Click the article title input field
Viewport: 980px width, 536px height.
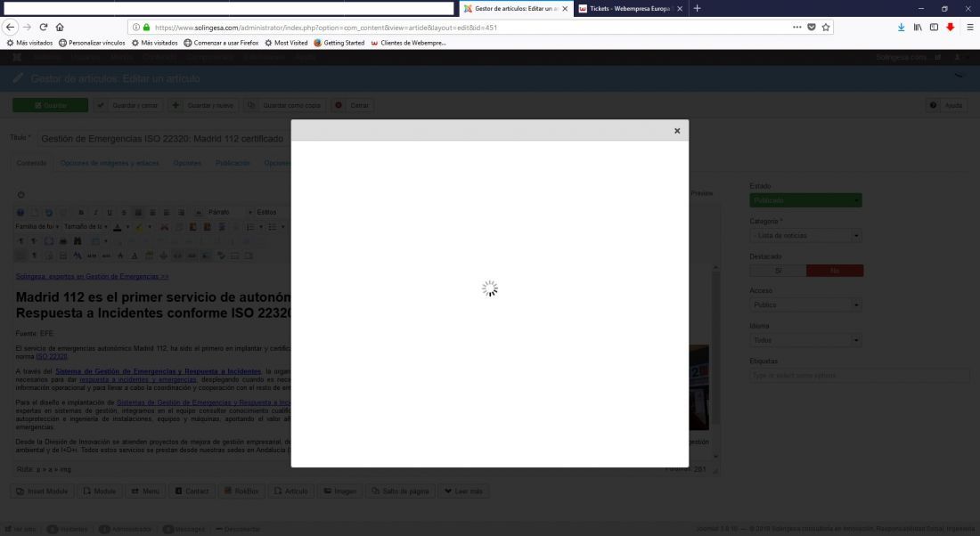164,139
